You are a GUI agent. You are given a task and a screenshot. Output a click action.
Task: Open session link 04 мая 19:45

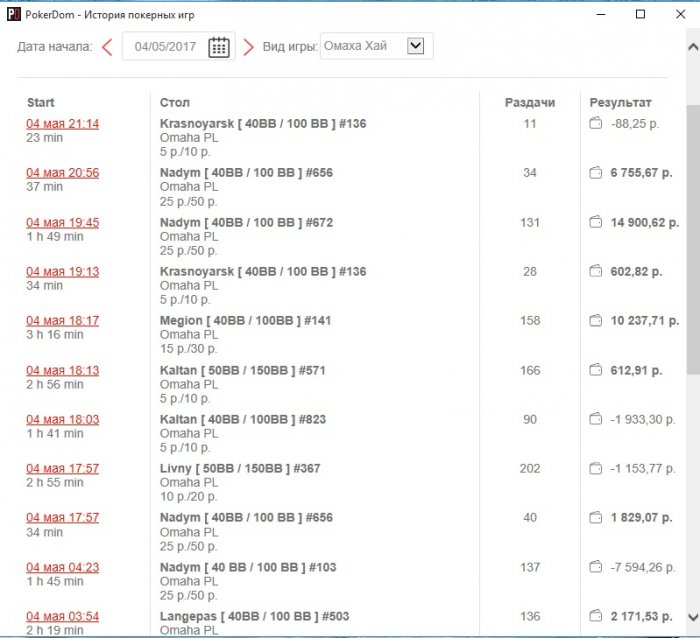click(62, 222)
